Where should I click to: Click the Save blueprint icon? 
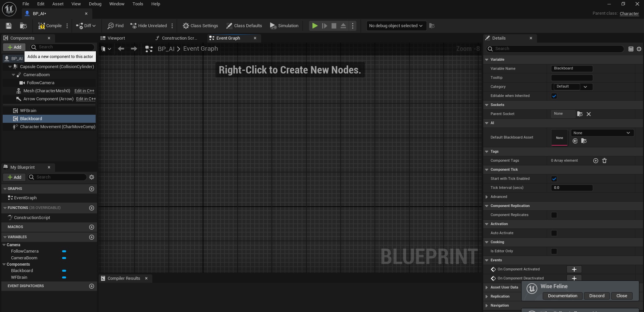(9, 26)
